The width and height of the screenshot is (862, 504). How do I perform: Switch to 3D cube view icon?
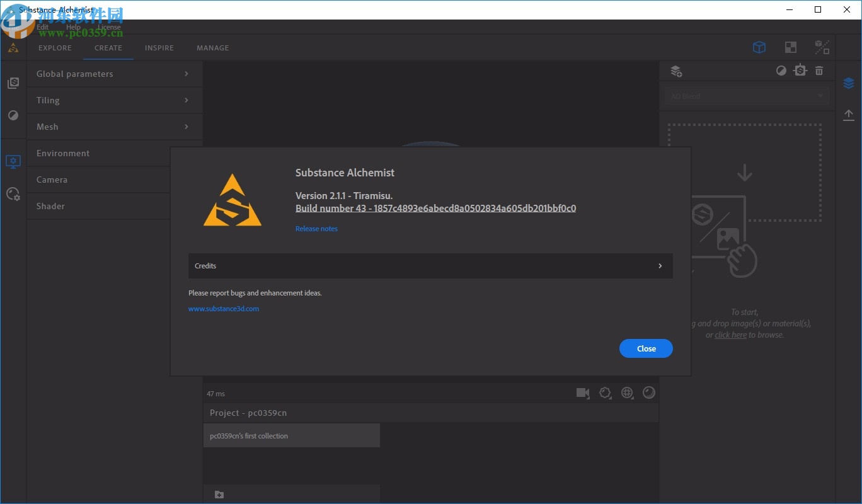pyautogui.click(x=759, y=47)
